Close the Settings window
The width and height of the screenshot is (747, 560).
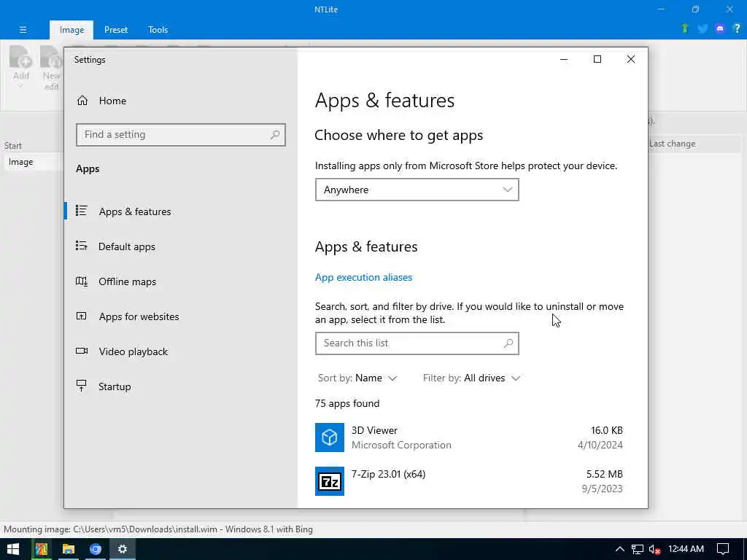pyautogui.click(x=631, y=59)
